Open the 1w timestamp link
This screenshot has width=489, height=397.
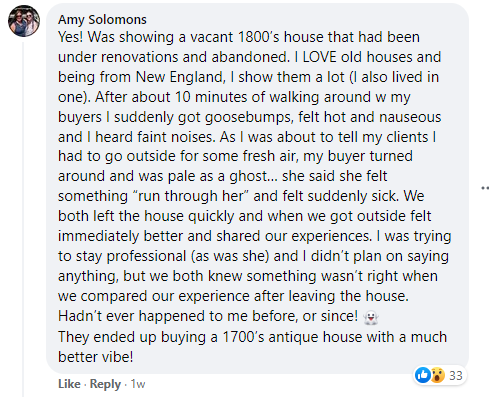(138, 384)
